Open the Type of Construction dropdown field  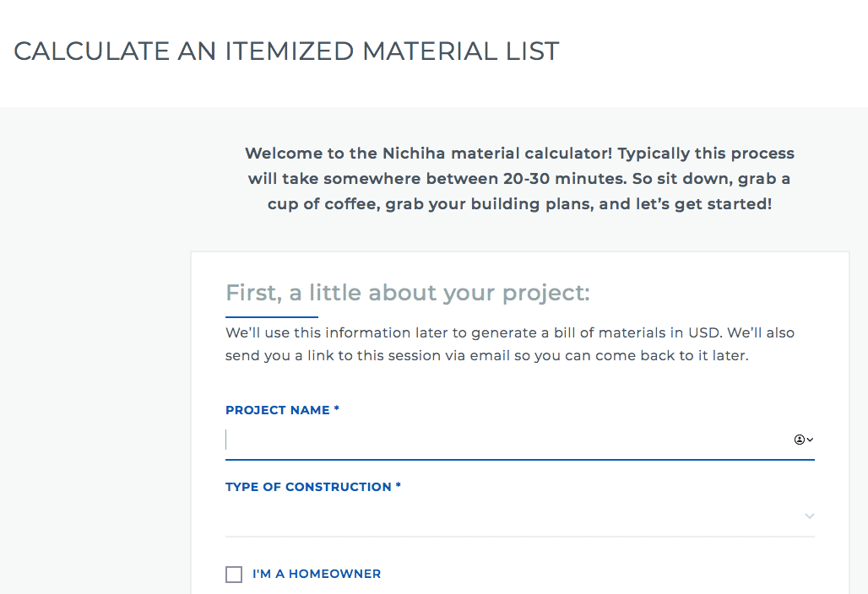507,516
